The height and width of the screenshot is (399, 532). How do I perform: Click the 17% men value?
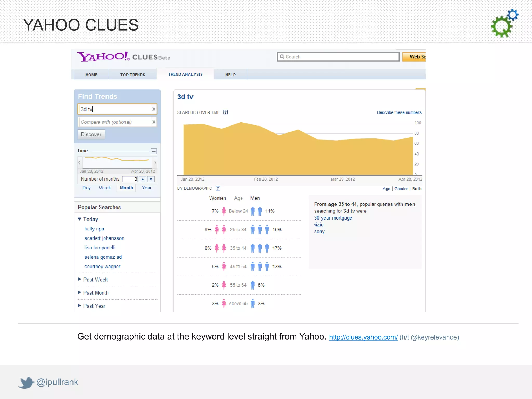(x=277, y=248)
